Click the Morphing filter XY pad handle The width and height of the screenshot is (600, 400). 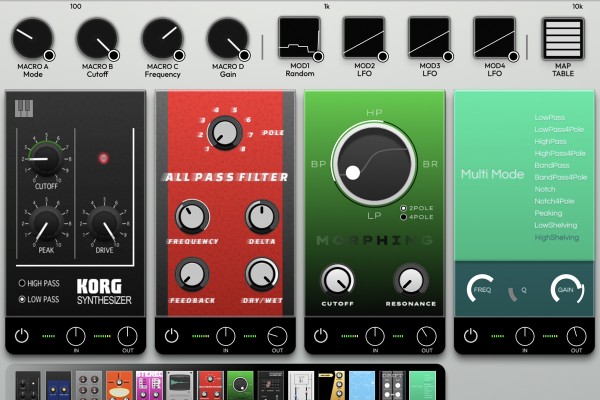click(x=352, y=173)
